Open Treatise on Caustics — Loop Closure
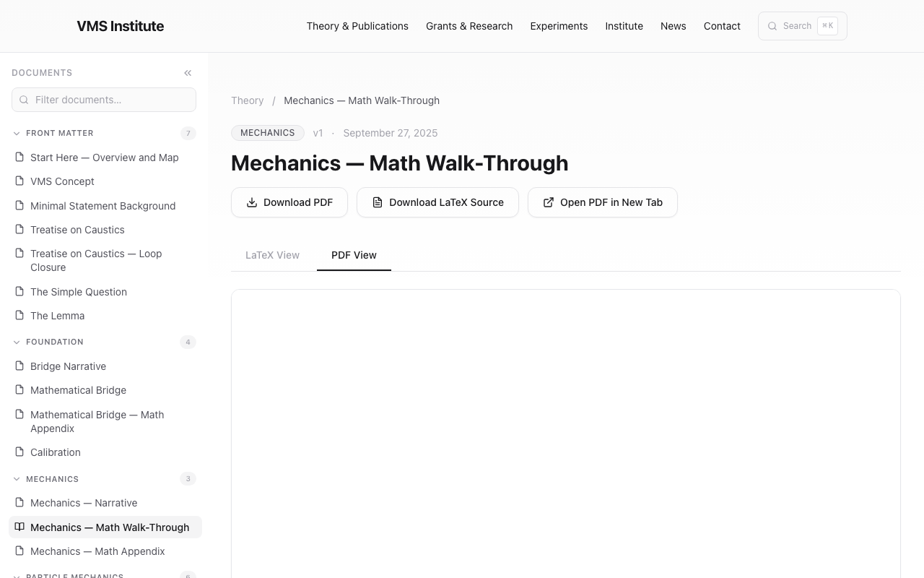The height and width of the screenshot is (578, 924). [x=105, y=260]
